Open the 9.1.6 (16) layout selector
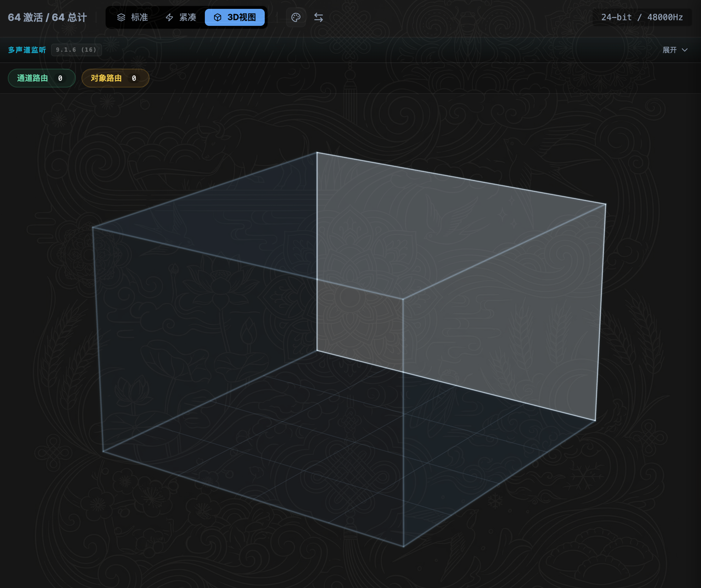The width and height of the screenshot is (701, 588). (76, 50)
